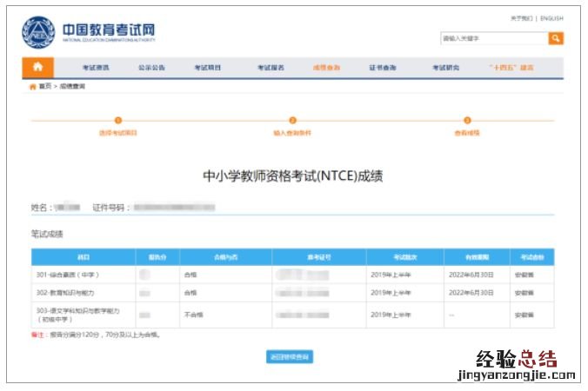Click 不合格 result in the 303 row
This screenshot has width=588, height=391.
pyautogui.click(x=193, y=315)
